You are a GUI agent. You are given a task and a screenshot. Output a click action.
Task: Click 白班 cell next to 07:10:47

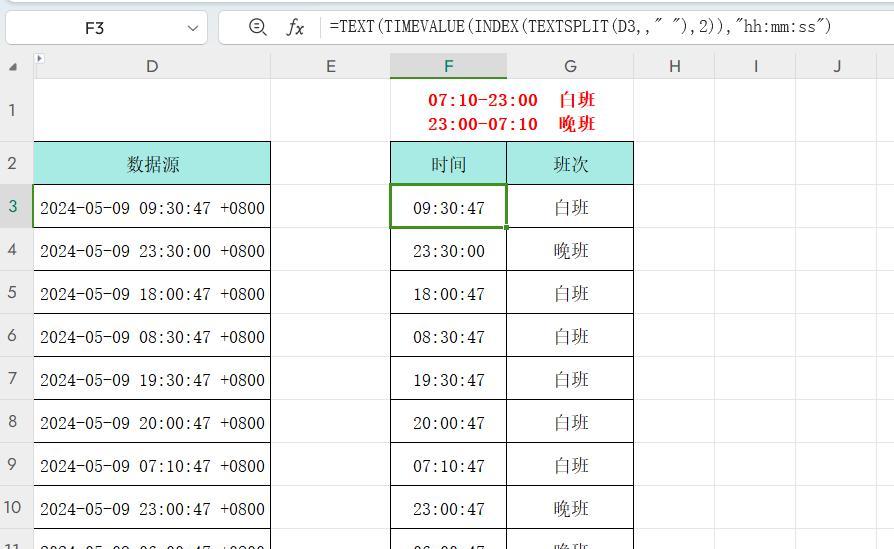click(570, 465)
